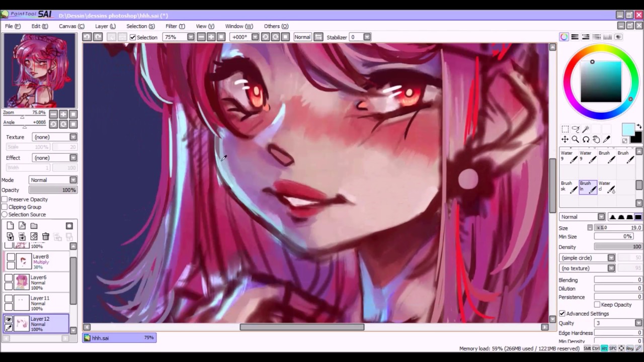The width and height of the screenshot is (644, 362).
Task: Create a new linework layer
Action: tap(22, 226)
